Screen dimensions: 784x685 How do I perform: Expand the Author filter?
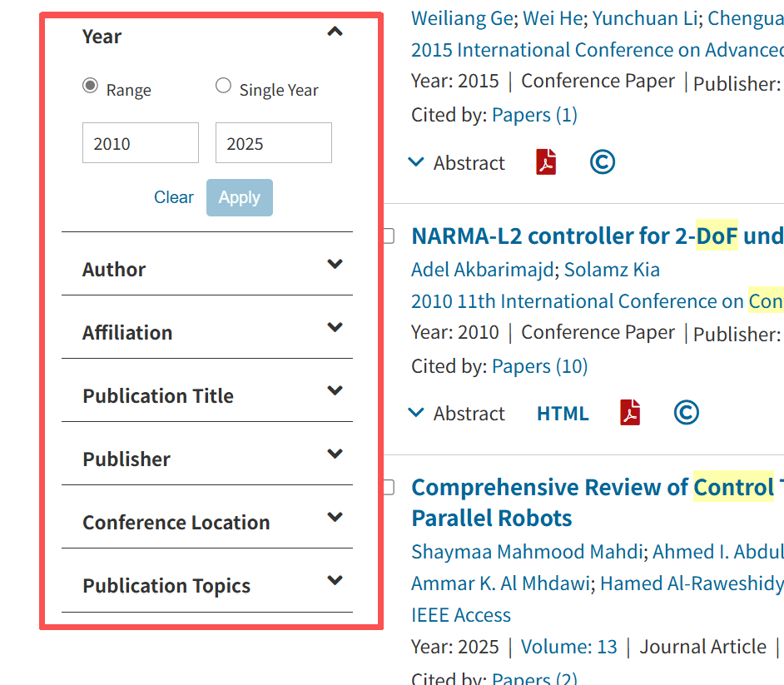(x=335, y=265)
